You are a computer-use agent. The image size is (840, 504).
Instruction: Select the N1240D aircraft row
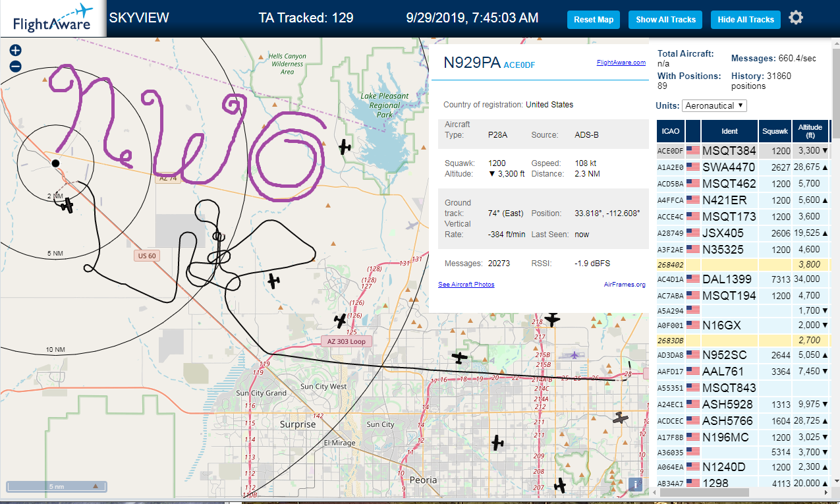tap(742, 467)
